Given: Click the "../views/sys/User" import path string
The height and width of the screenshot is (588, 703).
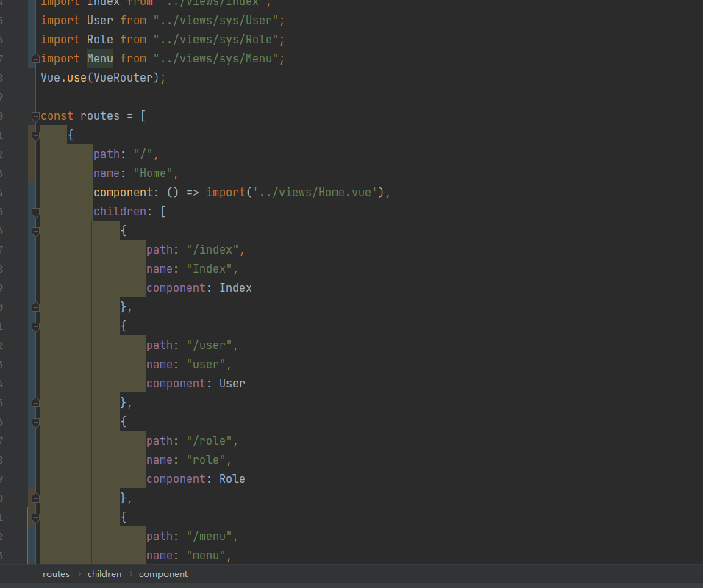Looking at the screenshot, I should pos(215,21).
